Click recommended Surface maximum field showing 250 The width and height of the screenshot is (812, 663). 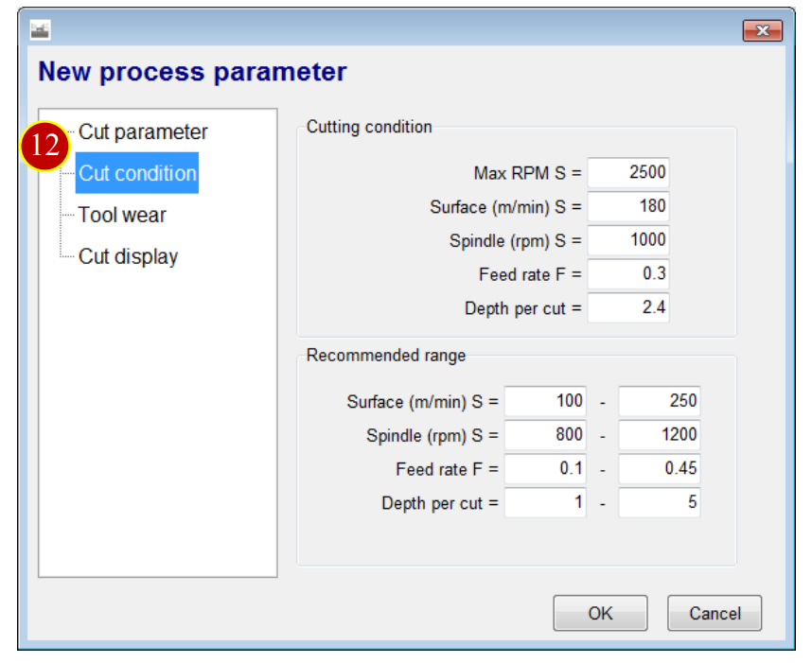click(x=660, y=401)
